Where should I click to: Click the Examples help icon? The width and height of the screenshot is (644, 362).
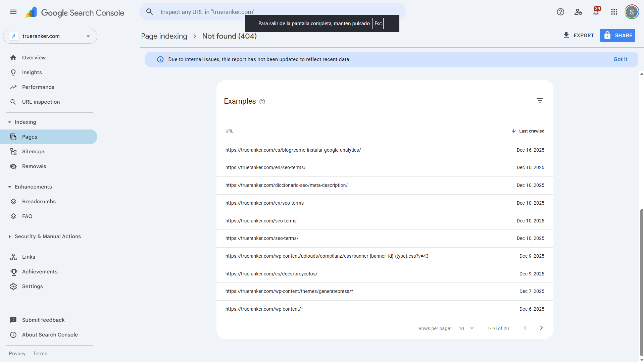(x=262, y=102)
